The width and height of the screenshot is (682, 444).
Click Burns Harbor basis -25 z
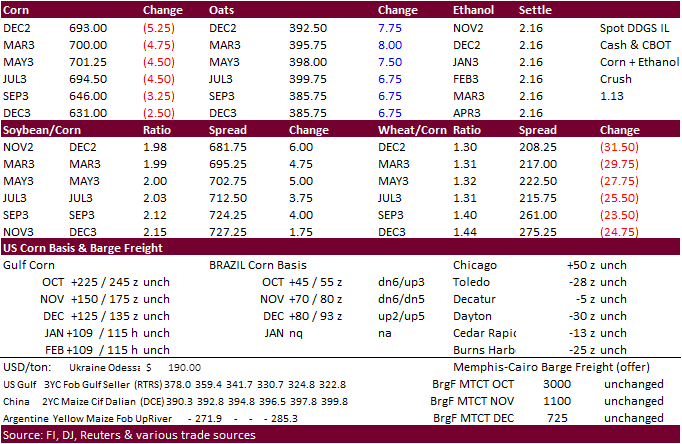click(582, 350)
